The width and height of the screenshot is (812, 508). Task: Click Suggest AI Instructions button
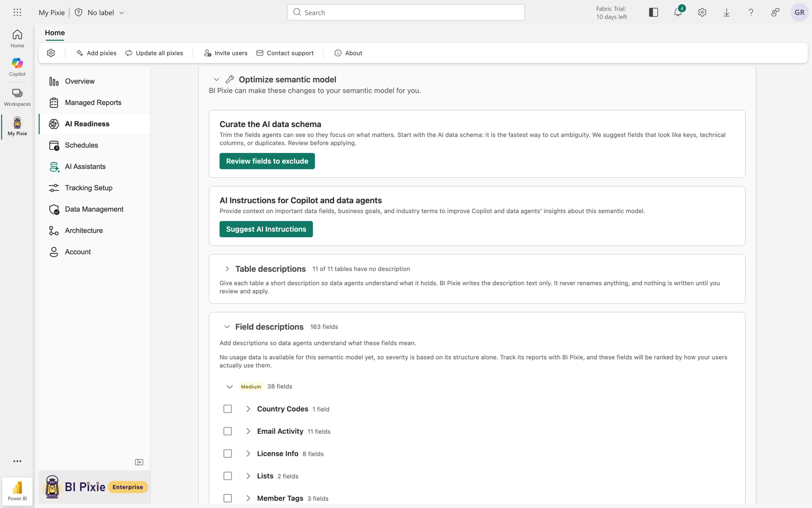click(x=266, y=229)
